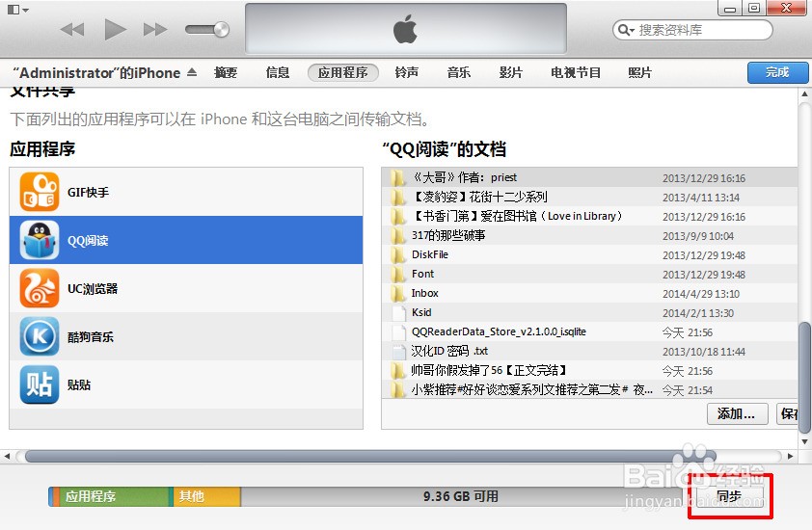
Task: Switch to the 照片 tab
Action: pos(639,72)
